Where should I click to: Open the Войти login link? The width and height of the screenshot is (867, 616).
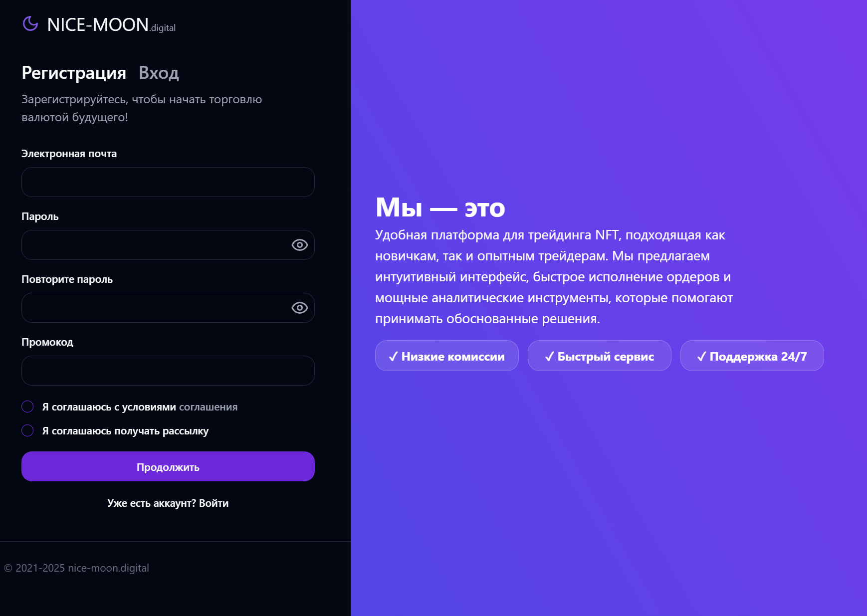pyautogui.click(x=214, y=503)
